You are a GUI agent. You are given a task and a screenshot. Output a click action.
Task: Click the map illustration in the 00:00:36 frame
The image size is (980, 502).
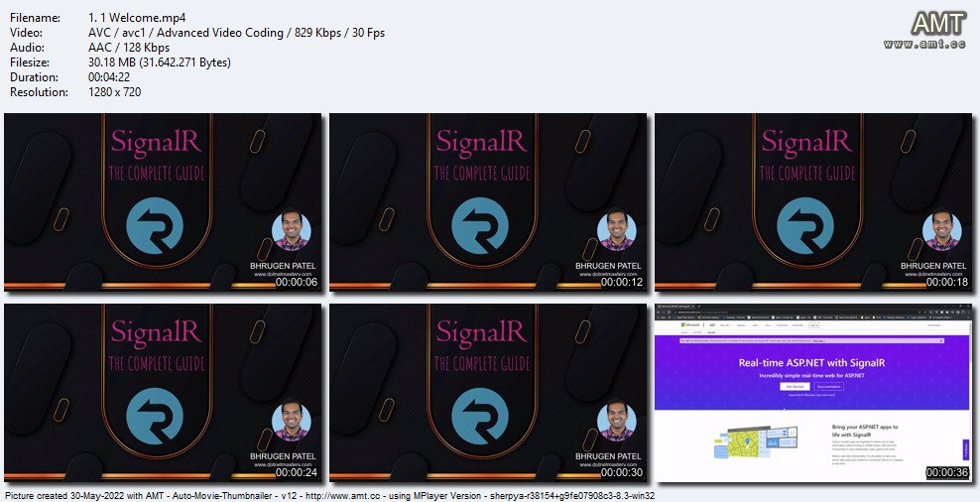coord(756,443)
